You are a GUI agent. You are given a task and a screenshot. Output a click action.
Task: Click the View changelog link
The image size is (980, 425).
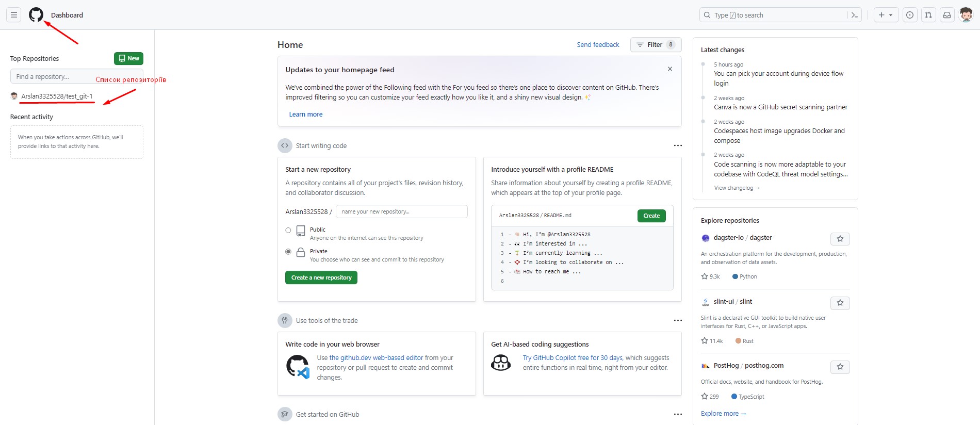[737, 188]
